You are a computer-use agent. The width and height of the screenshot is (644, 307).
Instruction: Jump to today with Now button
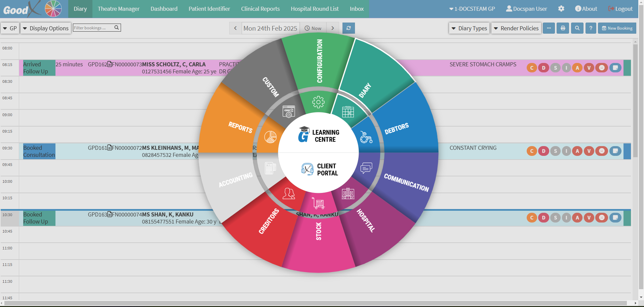pyautogui.click(x=313, y=28)
